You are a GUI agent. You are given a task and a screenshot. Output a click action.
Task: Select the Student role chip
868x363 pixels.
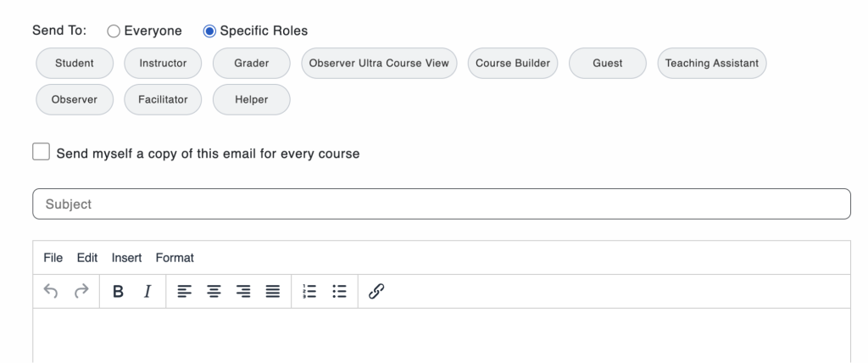tap(75, 63)
